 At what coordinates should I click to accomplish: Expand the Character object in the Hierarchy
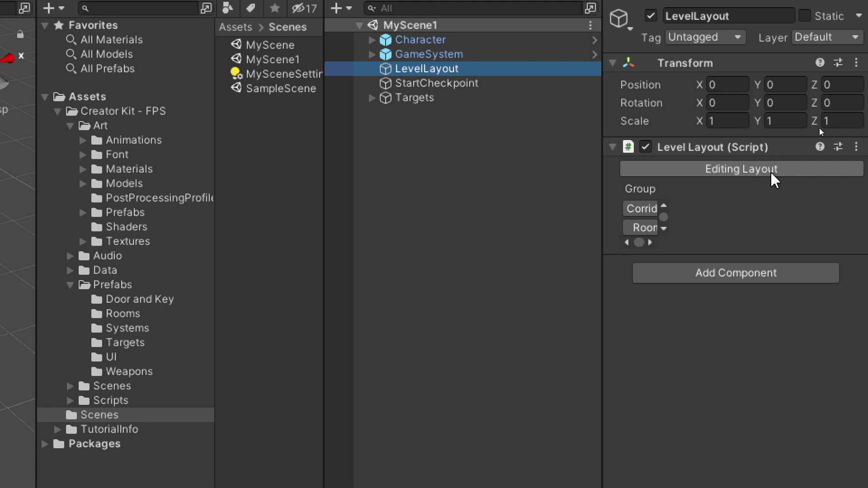point(371,40)
